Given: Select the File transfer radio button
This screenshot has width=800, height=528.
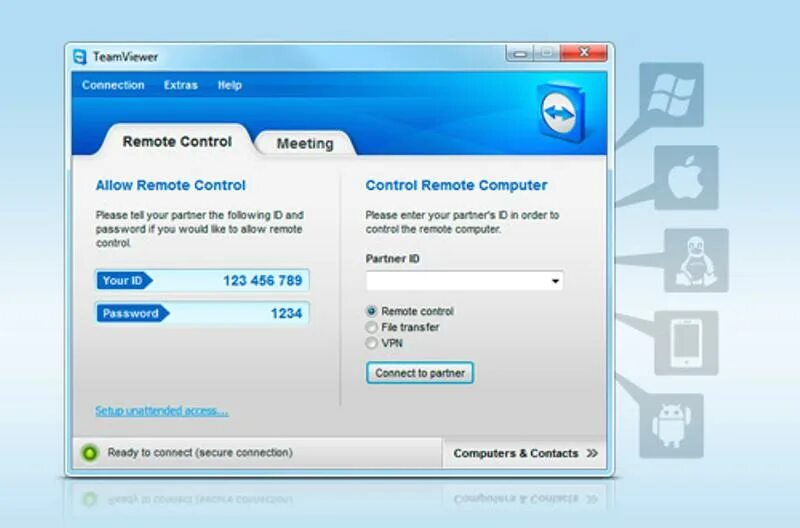Looking at the screenshot, I should click(x=371, y=327).
